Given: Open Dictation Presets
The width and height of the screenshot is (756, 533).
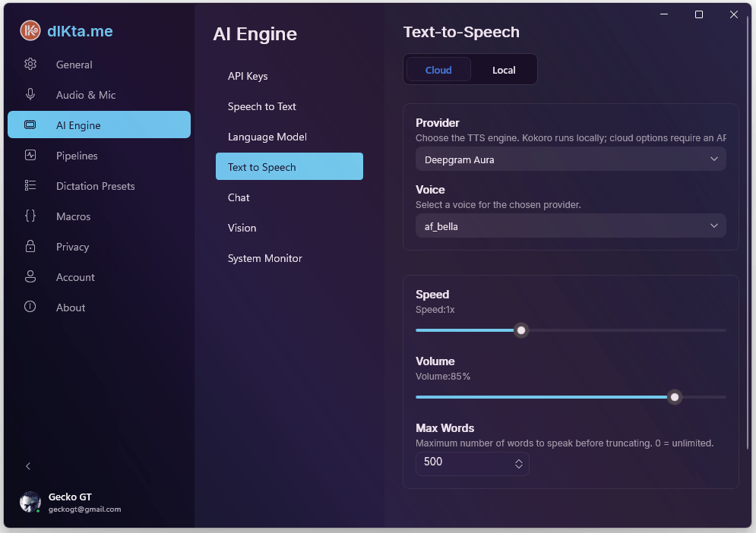Looking at the screenshot, I should 100,186.
